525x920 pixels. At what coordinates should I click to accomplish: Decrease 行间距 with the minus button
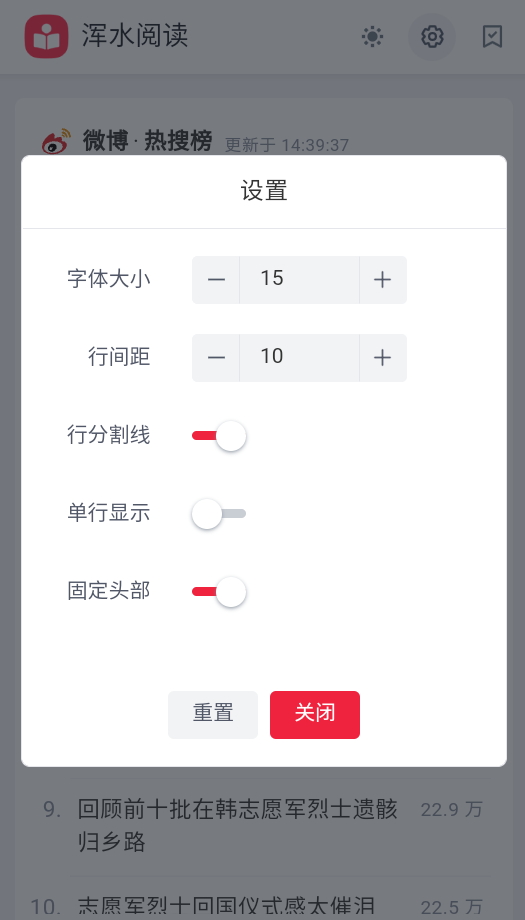[216, 358]
